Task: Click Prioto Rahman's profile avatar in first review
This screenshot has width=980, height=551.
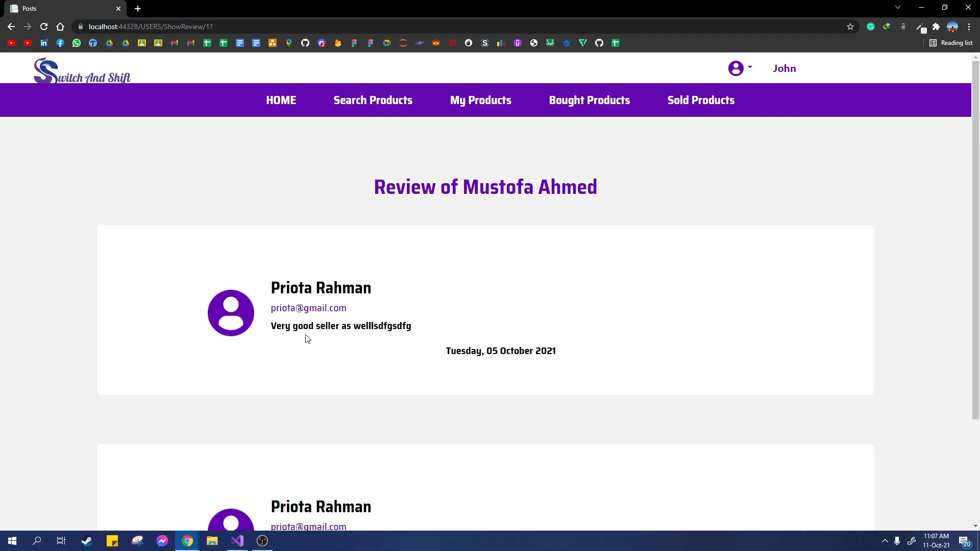Action: coord(231,313)
